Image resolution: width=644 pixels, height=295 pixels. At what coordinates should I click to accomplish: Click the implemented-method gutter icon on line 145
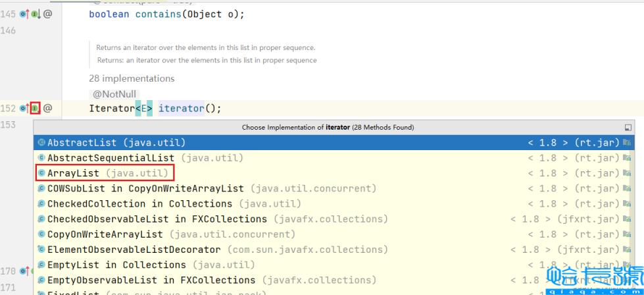36,14
